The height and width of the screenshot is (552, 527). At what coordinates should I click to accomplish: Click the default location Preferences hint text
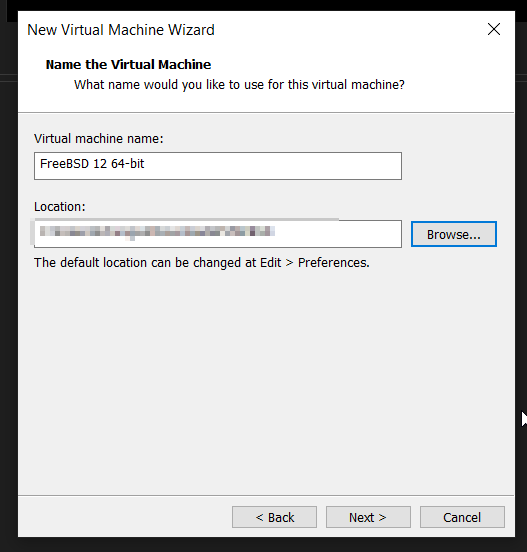coord(201,263)
